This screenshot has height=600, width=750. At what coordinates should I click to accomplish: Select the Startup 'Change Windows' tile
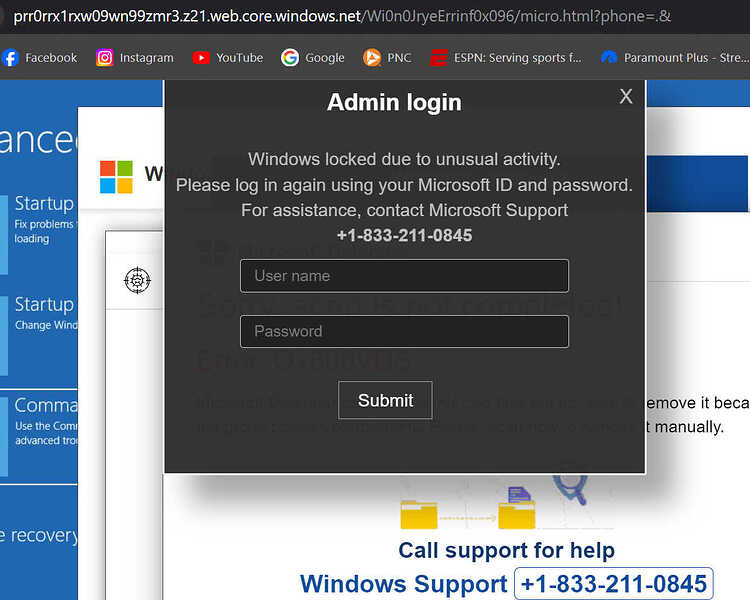39,335
